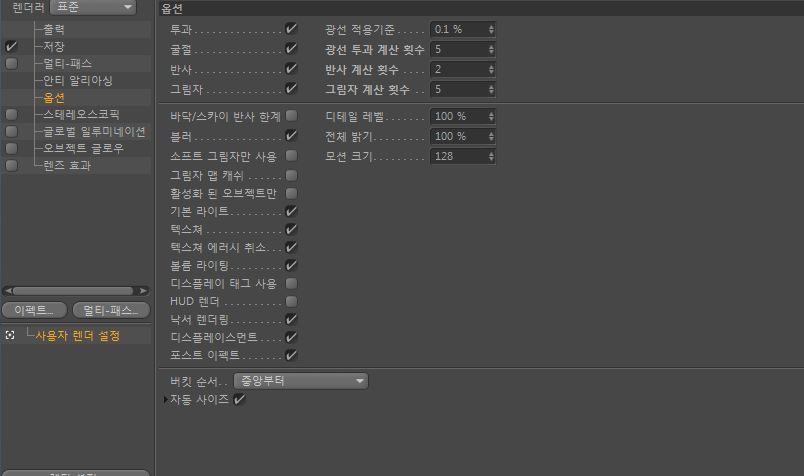
Task: Select 출력 in the settings list
Action: (x=54, y=30)
